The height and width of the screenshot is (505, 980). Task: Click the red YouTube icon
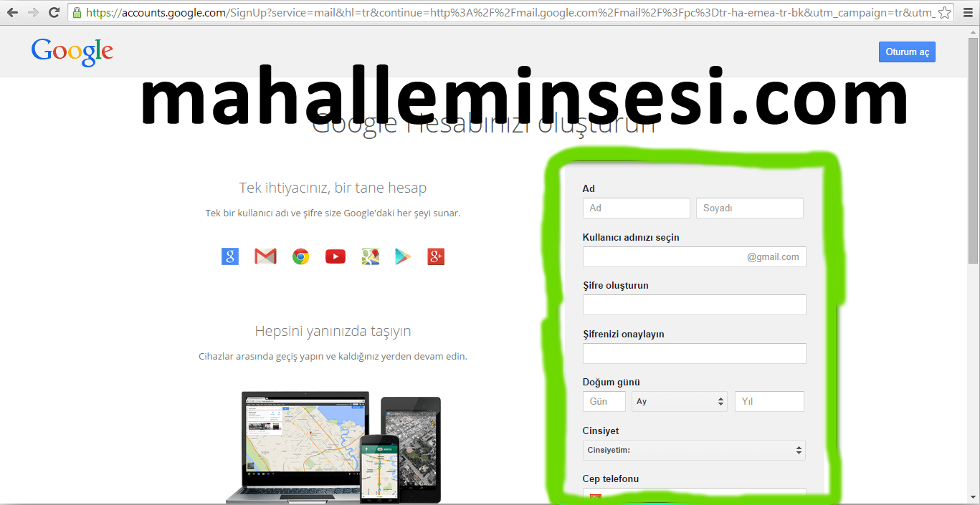pyautogui.click(x=336, y=256)
